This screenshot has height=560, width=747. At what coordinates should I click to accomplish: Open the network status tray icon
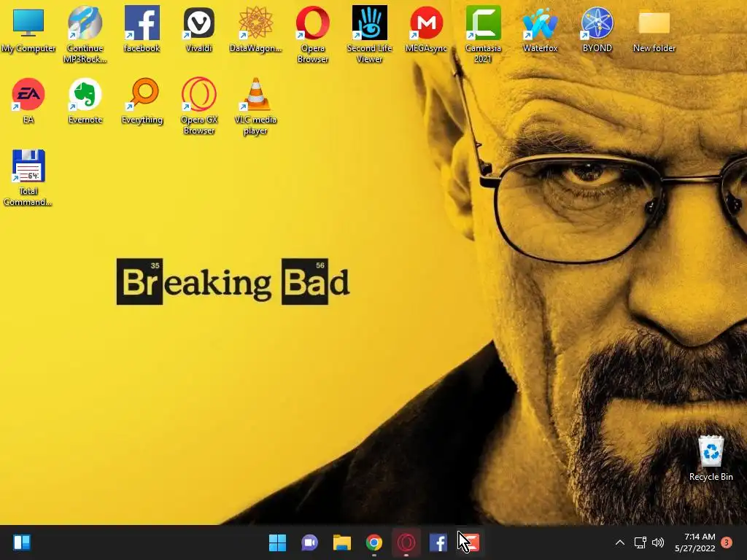pyautogui.click(x=640, y=542)
